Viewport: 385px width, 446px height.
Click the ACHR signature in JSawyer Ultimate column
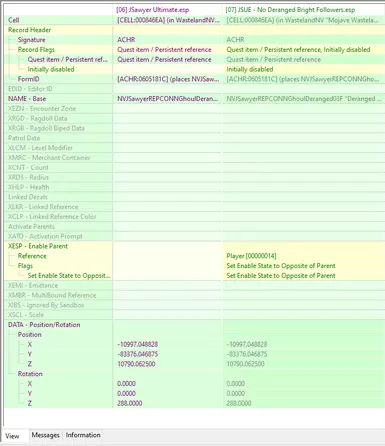126,40
